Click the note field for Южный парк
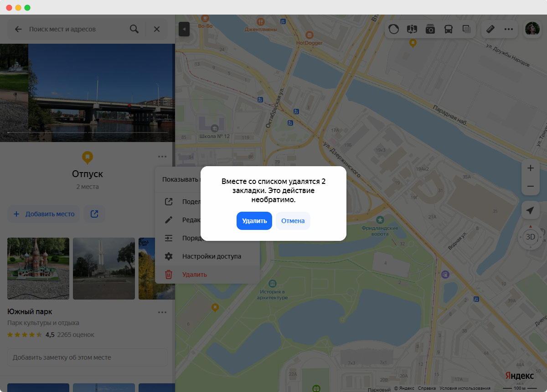This screenshot has width=547, height=392. click(x=88, y=357)
